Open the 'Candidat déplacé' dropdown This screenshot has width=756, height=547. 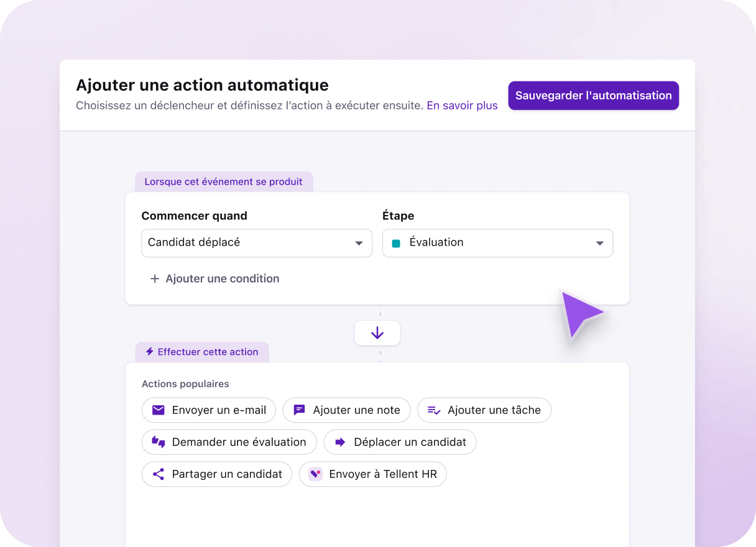[257, 243]
